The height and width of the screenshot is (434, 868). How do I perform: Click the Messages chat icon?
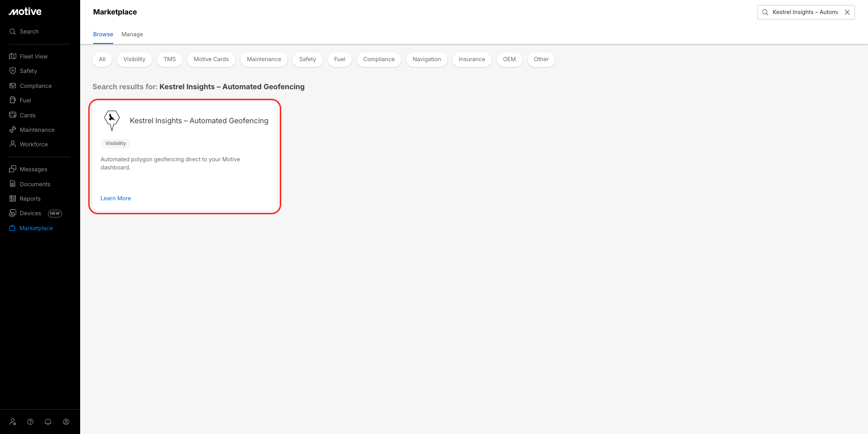tap(13, 169)
